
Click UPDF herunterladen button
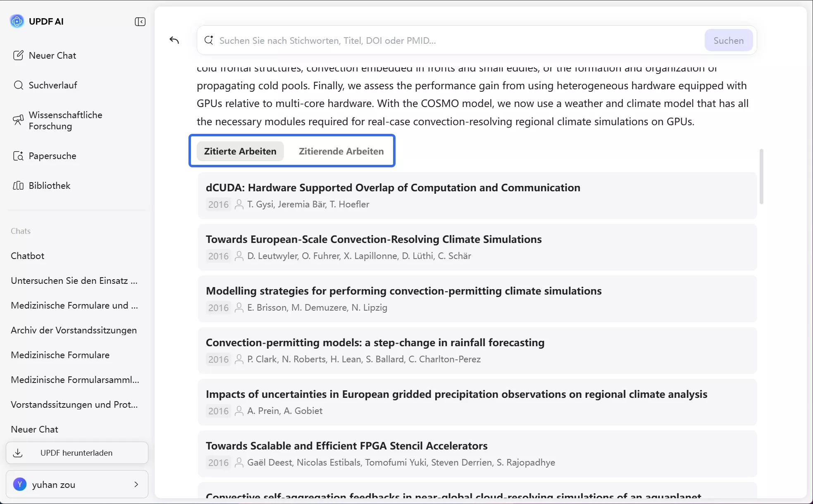click(x=77, y=453)
